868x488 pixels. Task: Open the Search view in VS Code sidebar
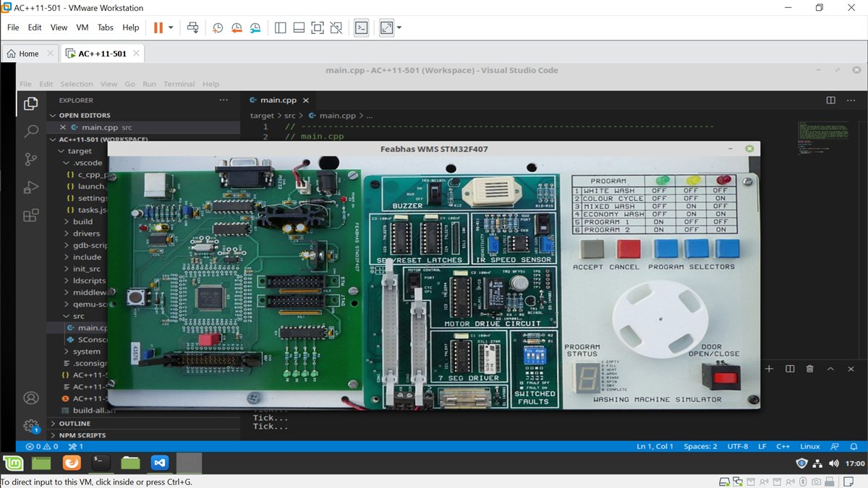(x=30, y=131)
